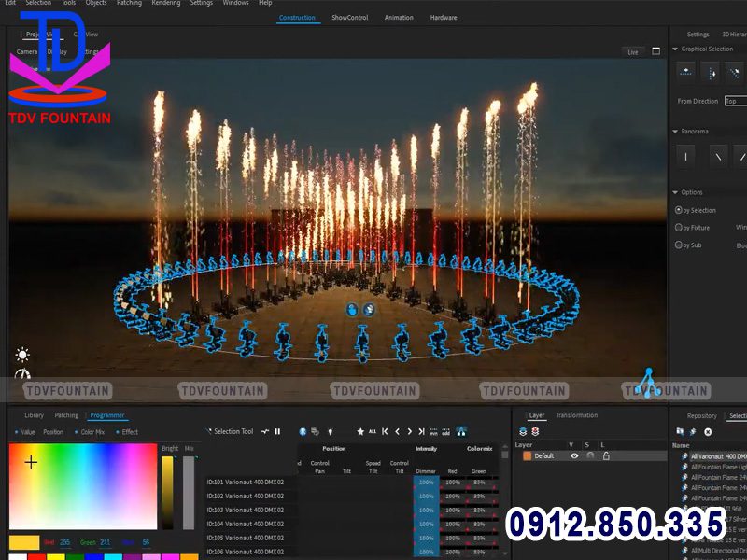Click the Green value field 211
The height and width of the screenshot is (560, 747).
[106, 542]
